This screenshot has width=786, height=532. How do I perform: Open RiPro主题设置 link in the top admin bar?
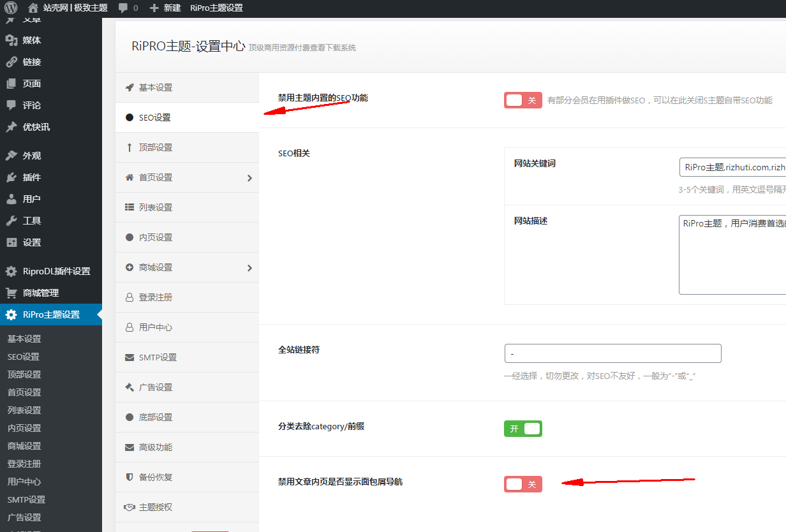[x=216, y=8]
